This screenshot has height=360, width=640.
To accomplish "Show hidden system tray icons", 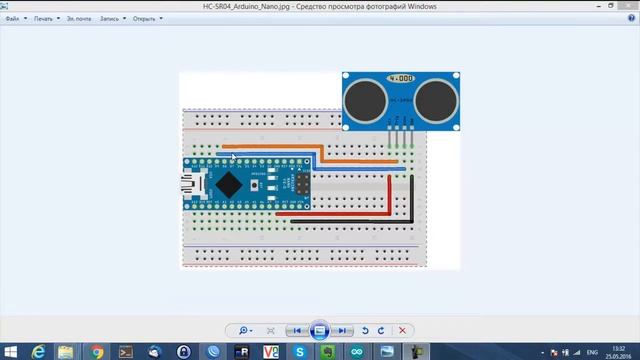I will tap(542, 353).
